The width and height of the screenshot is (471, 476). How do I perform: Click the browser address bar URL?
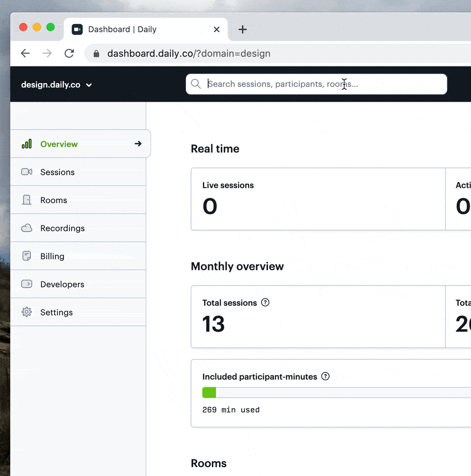[x=189, y=53]
